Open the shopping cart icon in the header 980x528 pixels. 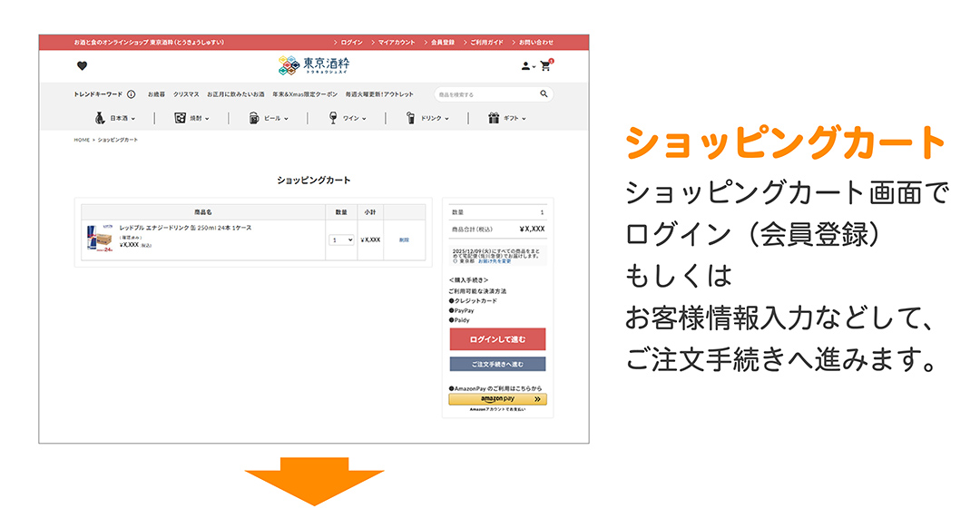544,65
